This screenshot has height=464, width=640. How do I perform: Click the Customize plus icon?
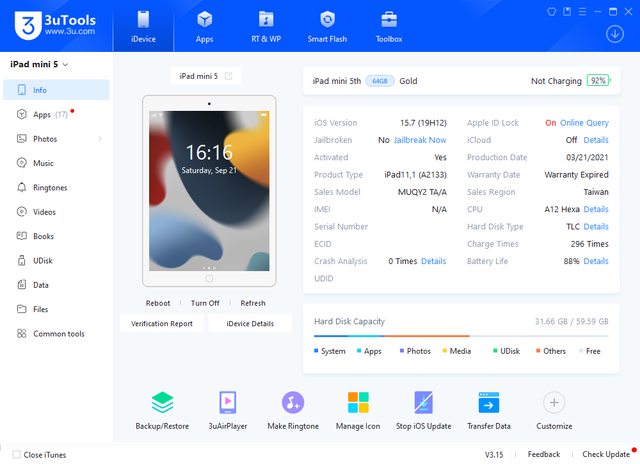point(554,403)
